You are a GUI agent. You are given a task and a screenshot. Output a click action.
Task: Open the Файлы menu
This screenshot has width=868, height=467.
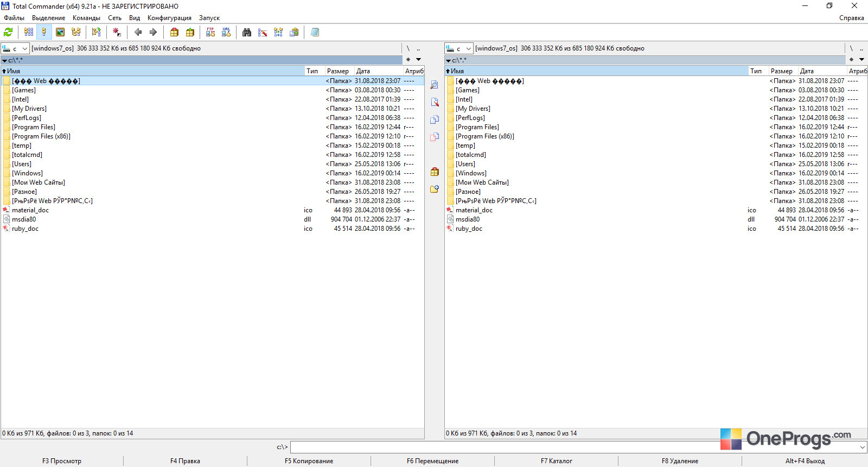pyautogui.click(x=14, y=18)
